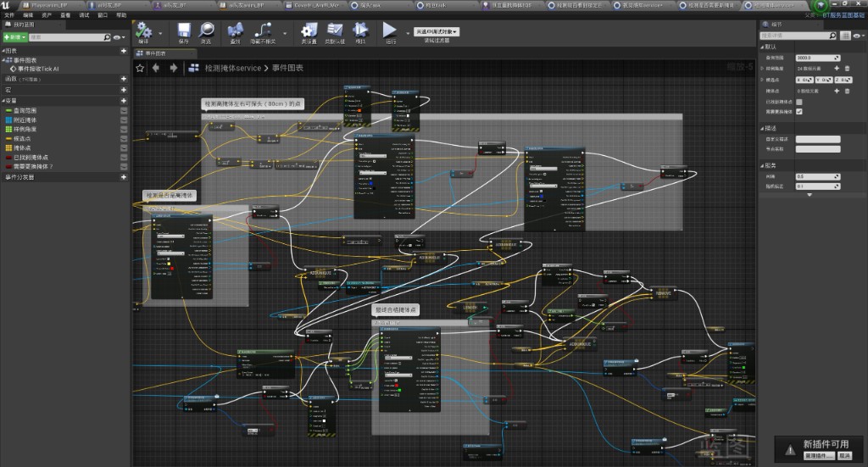Open the 资产 menu
This screenshot has height=467, width=868.
pos(47,15)
